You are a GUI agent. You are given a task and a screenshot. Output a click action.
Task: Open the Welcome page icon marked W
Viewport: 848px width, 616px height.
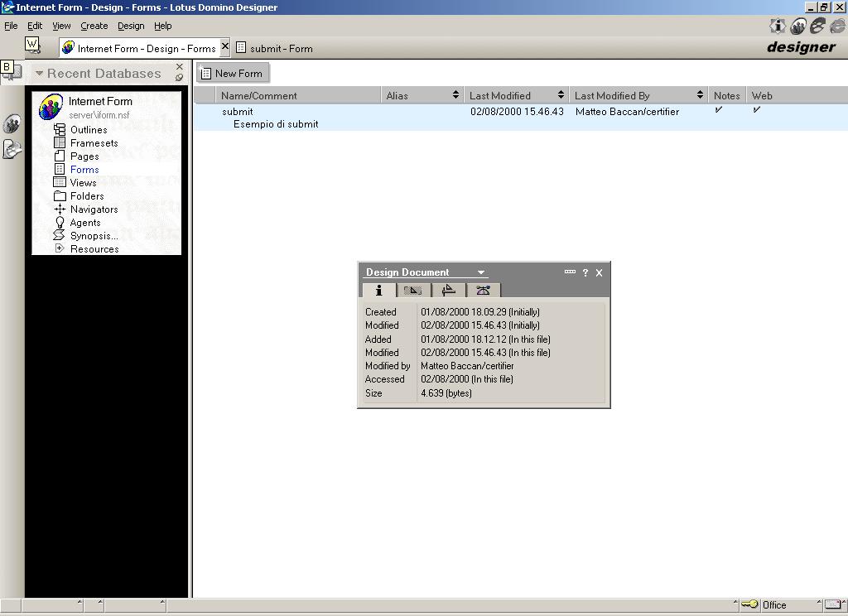click(x=32, y=45)
